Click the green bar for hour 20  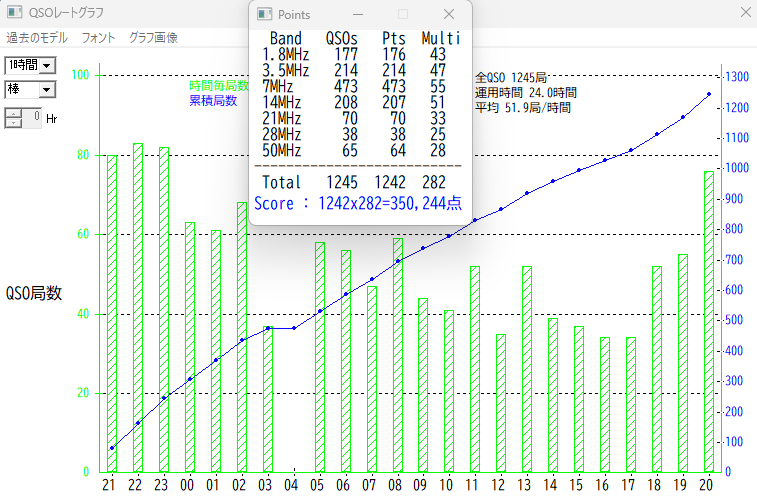[x=709, y=321]
